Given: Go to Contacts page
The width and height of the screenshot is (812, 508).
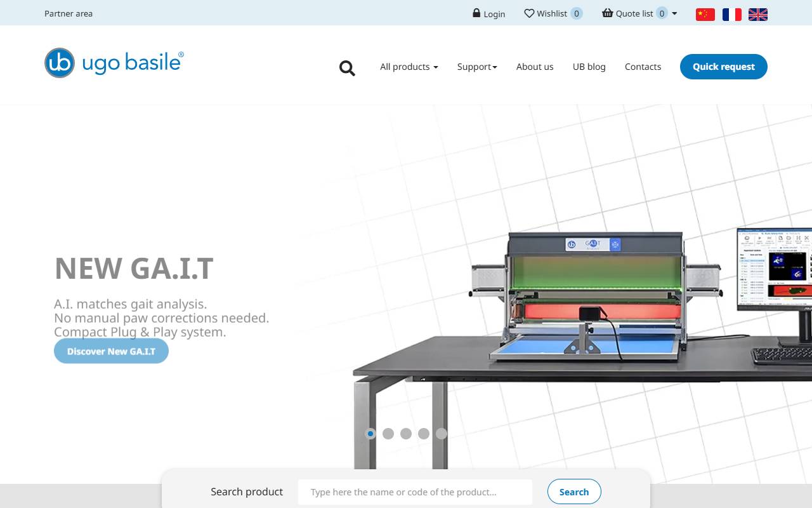Looking at the screenshot, I should 643,67.
